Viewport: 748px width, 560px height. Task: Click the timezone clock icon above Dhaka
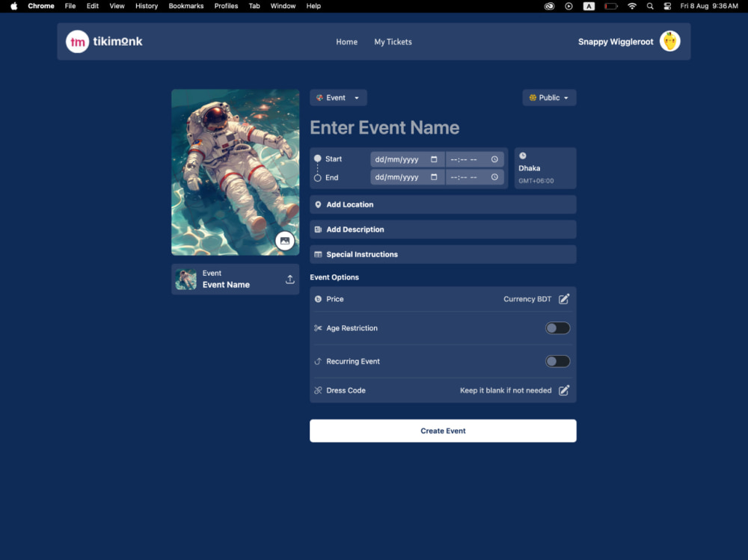pyautogui.click(x=523, y=156)
